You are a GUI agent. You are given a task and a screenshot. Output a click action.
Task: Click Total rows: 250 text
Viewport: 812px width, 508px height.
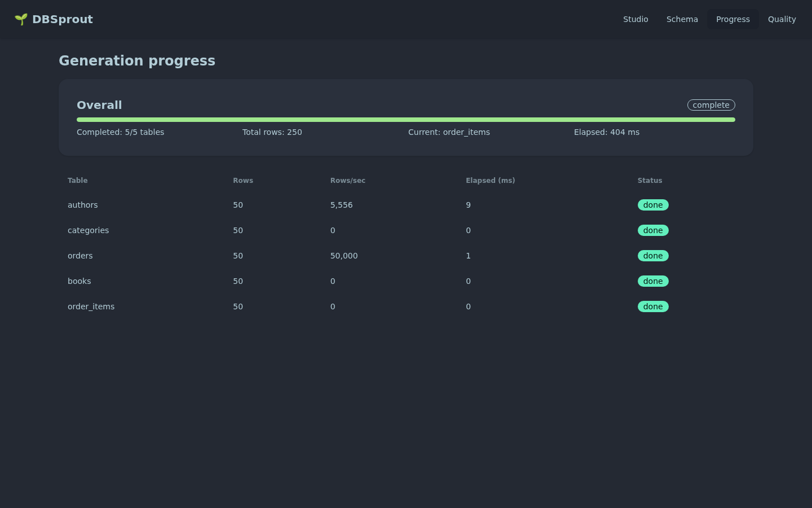pos(272,132)
